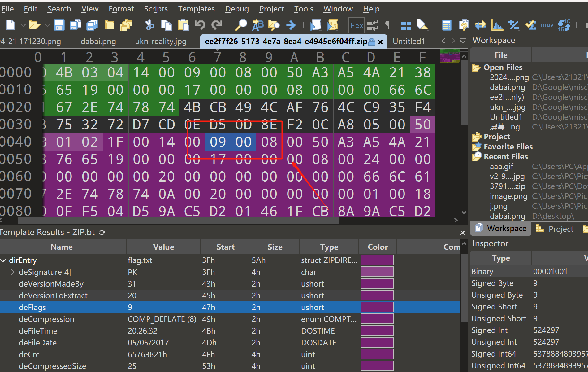This screenshot has height=372, width=588.
Task: Open the New file dropdown arrow
Action: click(23, 25)
